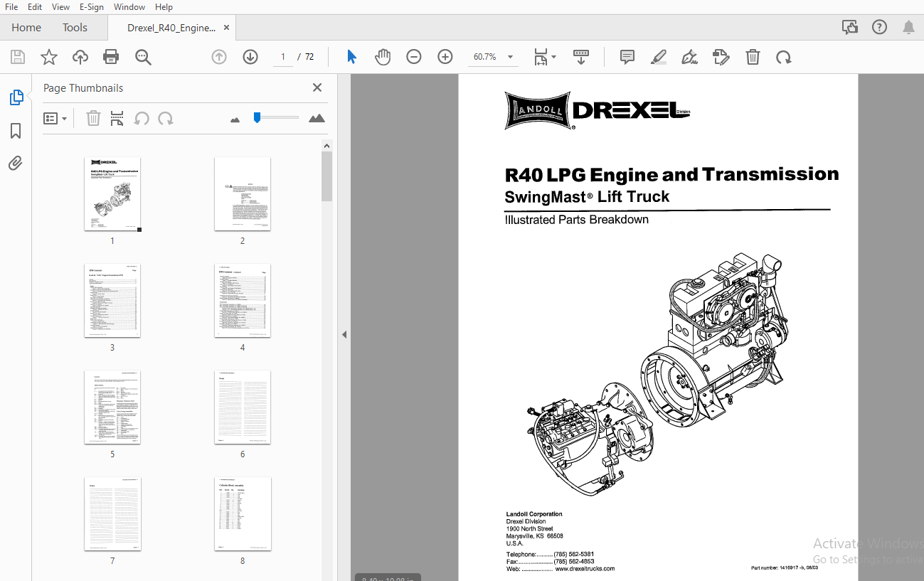
Task: Add a sticky note comment
Action: pos(627,57)
